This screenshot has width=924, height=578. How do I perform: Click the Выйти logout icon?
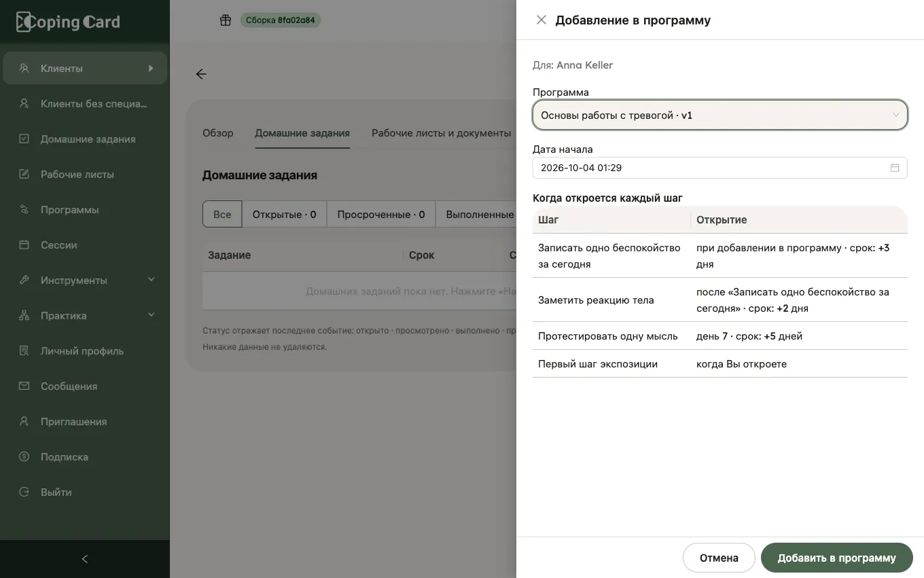click(x=24, y=492)
